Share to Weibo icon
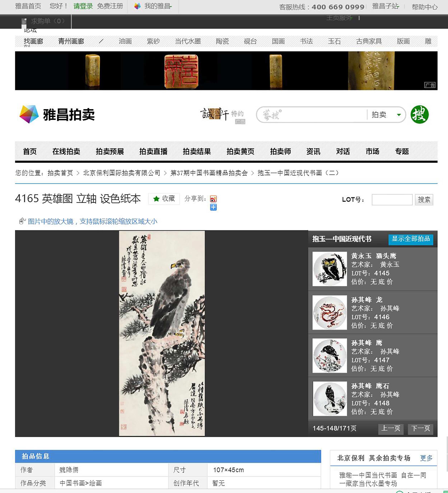This screenshot has height=493, width=448. (213, 199)
